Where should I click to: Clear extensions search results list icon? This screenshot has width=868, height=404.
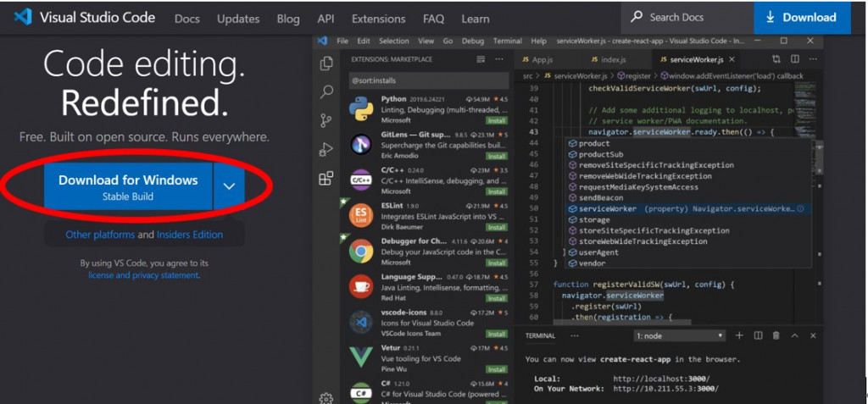[x=481, y=59]
